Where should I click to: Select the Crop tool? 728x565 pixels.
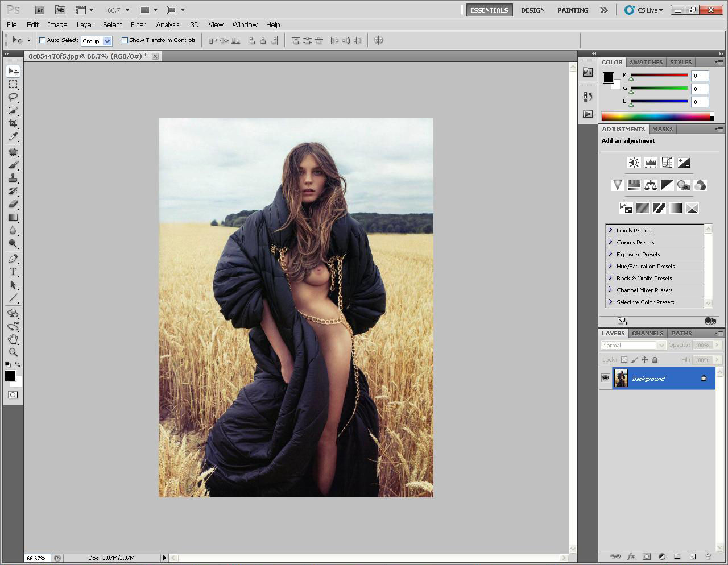(13, 123)
